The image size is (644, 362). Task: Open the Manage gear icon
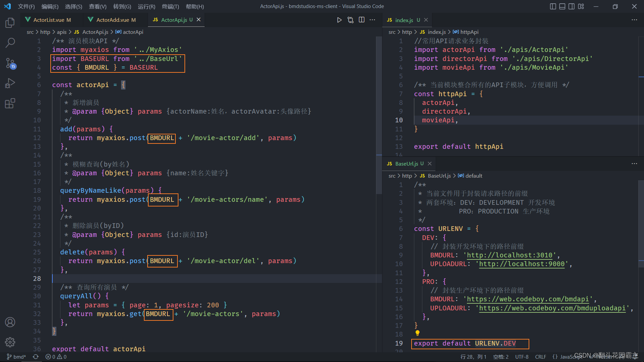pyautogui.click(x=10, y=342)
